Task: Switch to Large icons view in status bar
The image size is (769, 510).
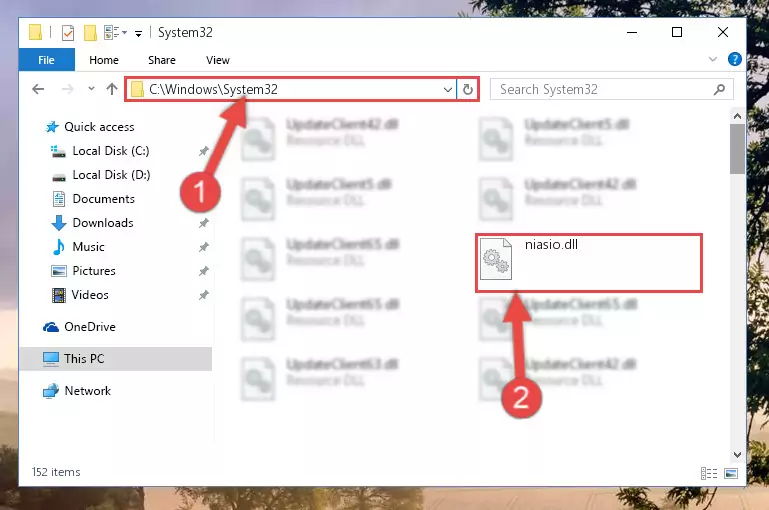Action: (x=731, y=473)
